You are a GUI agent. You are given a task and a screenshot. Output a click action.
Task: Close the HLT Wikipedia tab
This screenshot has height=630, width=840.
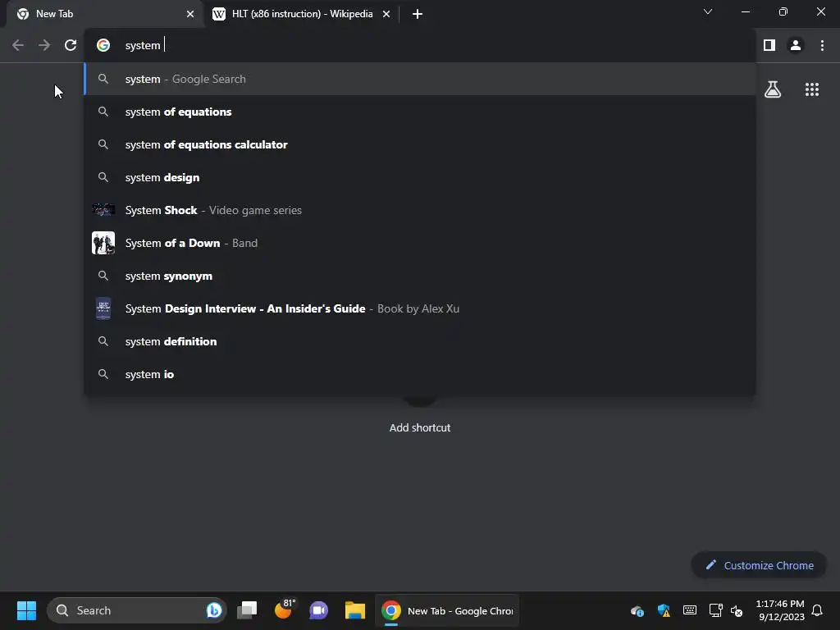386,14
